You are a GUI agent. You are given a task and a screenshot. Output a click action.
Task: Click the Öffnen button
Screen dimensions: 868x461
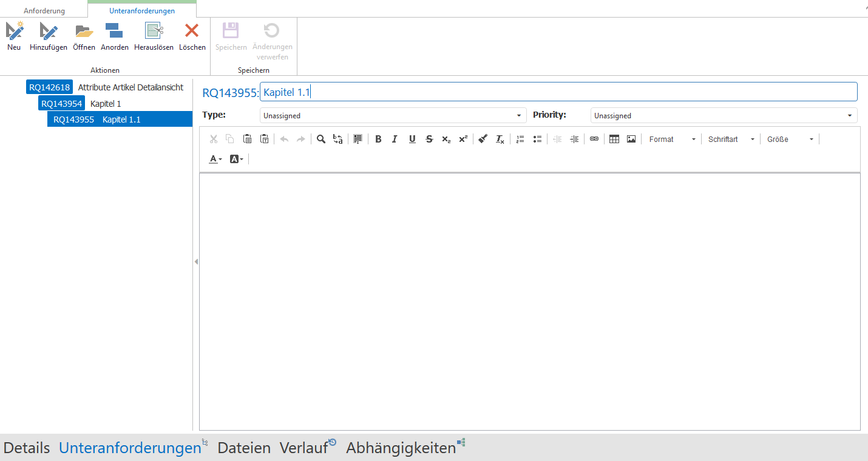84,31
